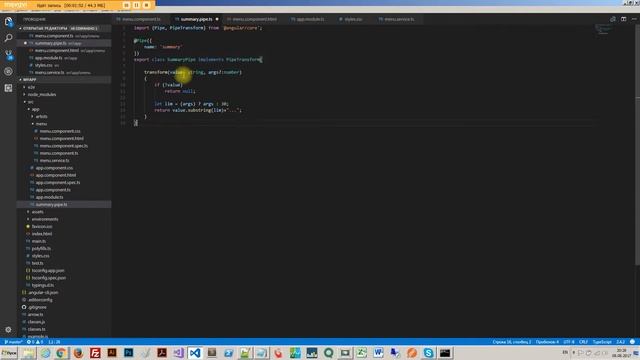The image size is (640, 360).
Task: Collapse the src folder
Action: [31, 102]
